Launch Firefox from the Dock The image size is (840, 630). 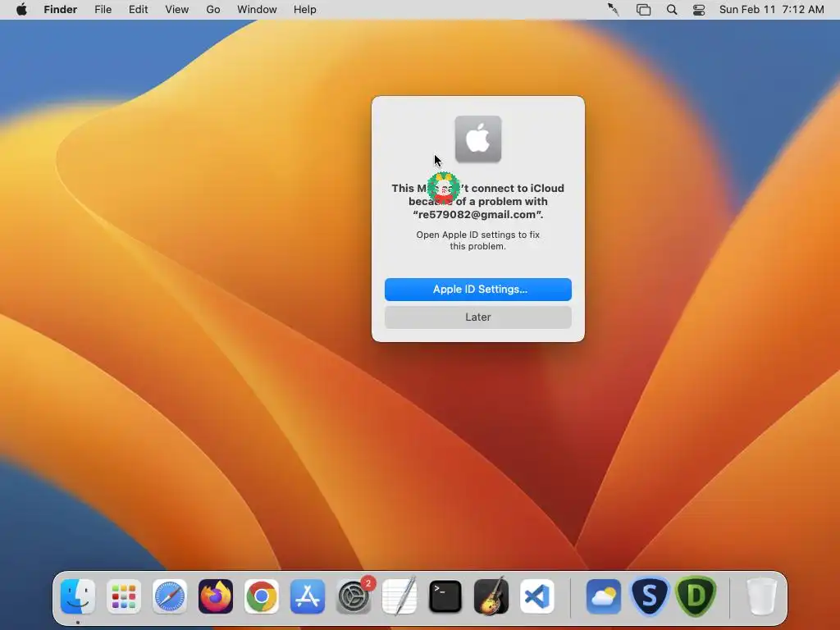tap(216, 596)
